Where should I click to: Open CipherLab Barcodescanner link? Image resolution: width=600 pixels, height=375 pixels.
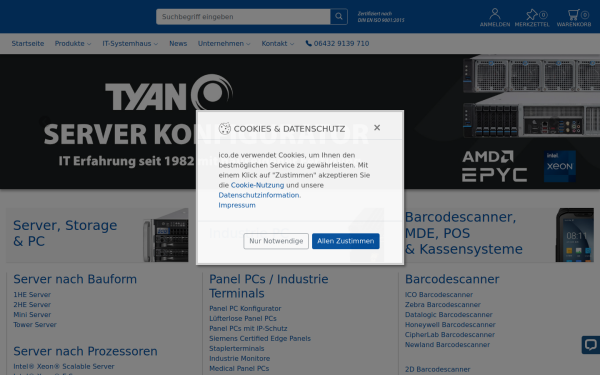450,334
